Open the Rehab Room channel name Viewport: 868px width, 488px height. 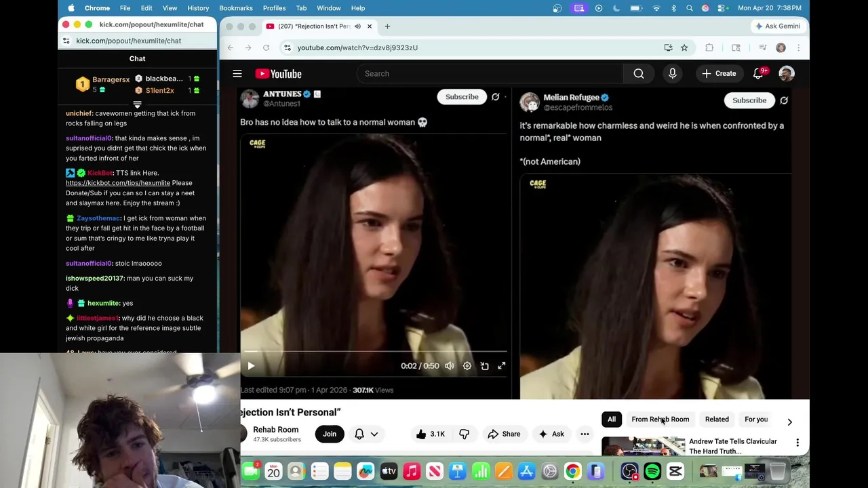pyautogui.click(x=275, y=430)
